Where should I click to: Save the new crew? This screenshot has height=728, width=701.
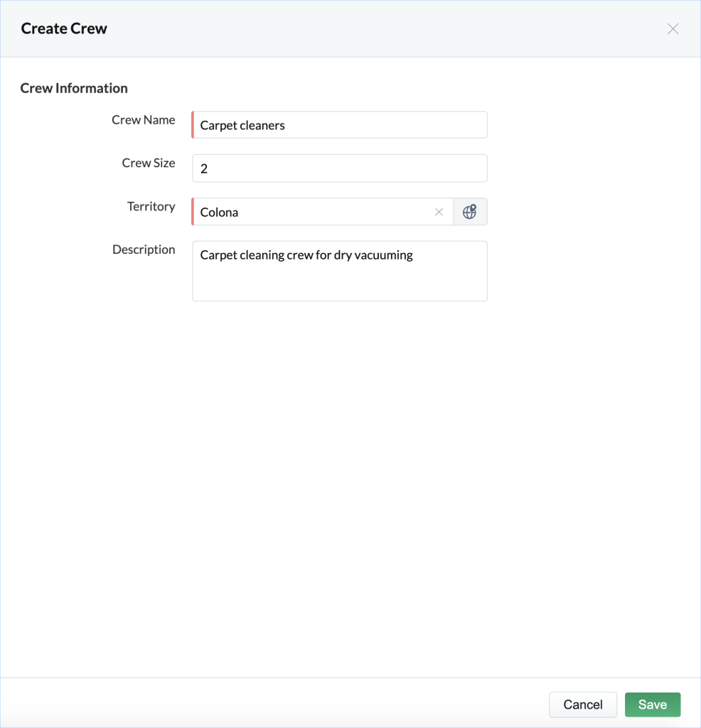pyautogui.click(x=652, y=705)
